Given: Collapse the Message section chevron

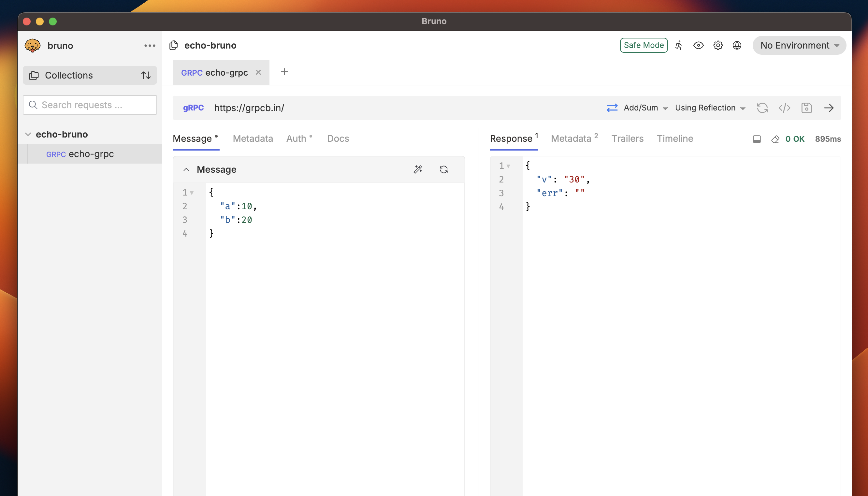Looking at the screenshot, I should click(186, 169).
